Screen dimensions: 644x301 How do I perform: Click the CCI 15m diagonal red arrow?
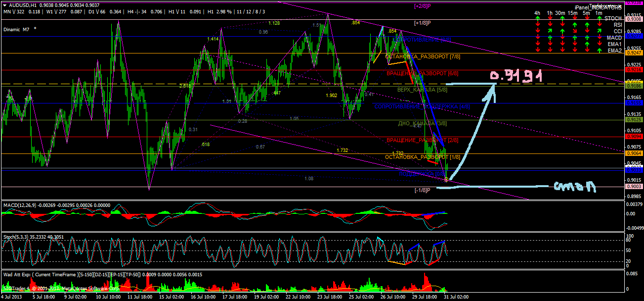575,31
